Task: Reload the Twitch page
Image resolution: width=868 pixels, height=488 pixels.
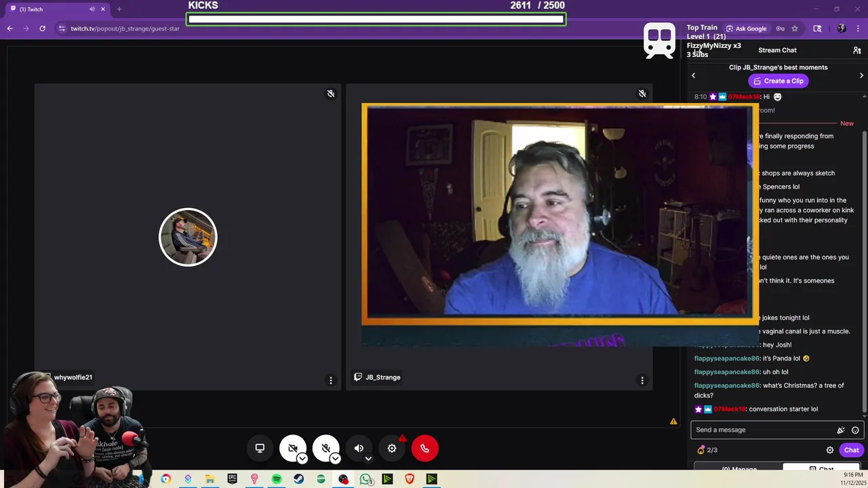Action: click(42, 28)
